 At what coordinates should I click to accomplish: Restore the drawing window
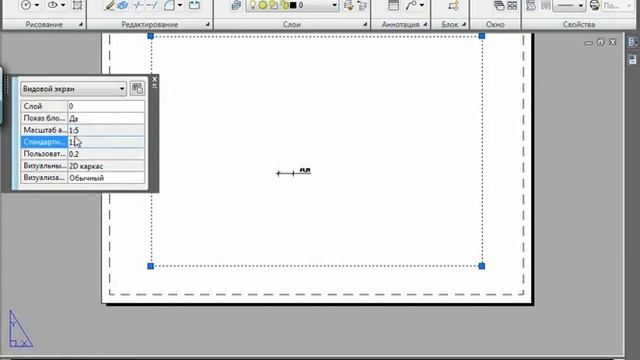(x=600, y=42)
